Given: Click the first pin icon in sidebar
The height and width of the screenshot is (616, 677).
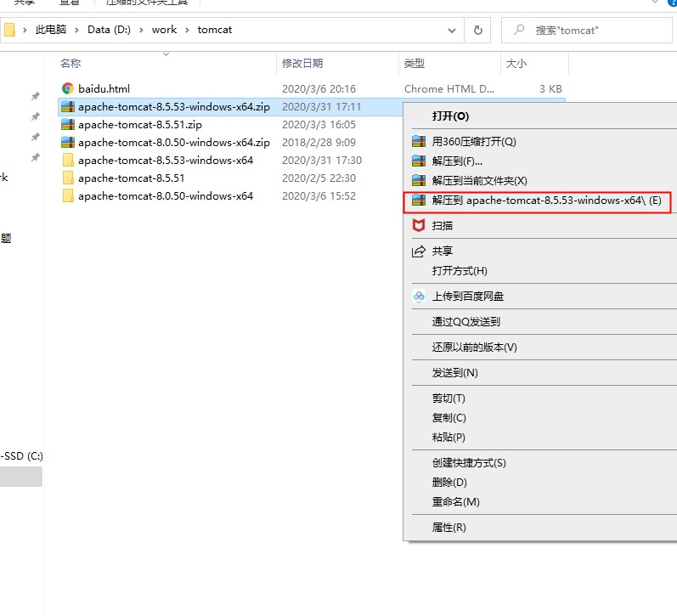Looking at the screenshot, I should click(36, 96).
